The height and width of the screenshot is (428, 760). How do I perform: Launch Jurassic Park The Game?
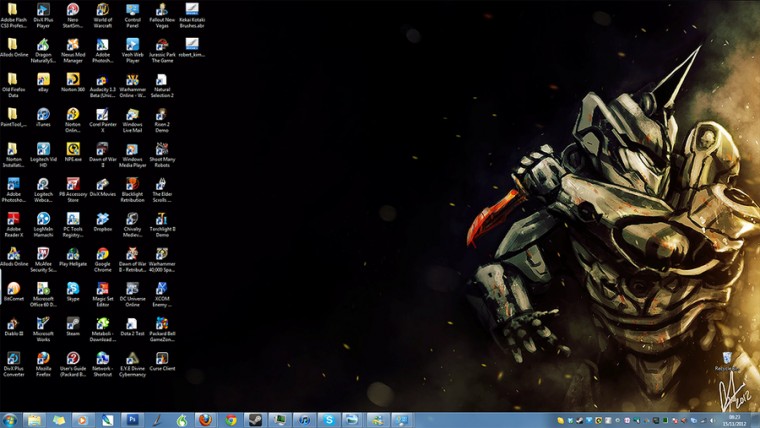point(162,50)
